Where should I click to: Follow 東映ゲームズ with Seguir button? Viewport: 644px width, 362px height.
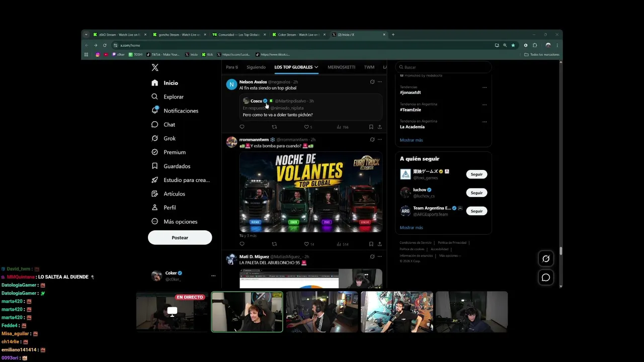pos(476,174)
